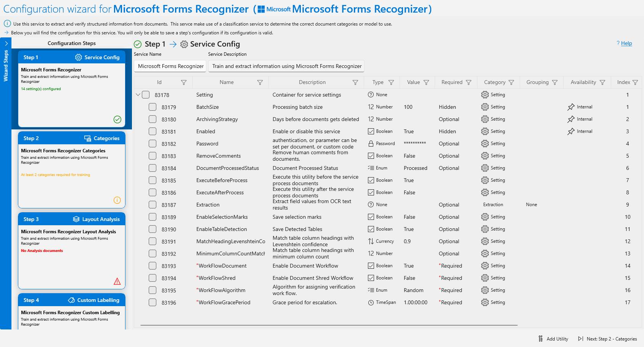Select checkbox for 83182 Password

[x=153, y=144]
